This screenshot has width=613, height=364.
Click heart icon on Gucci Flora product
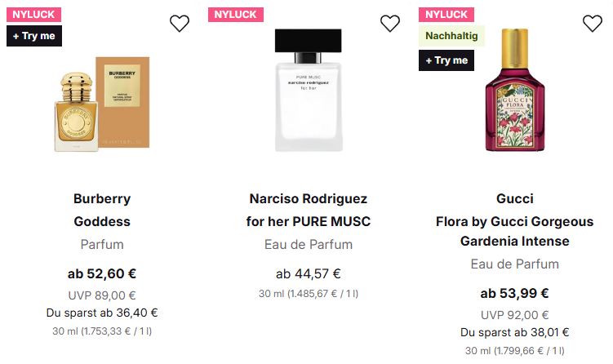[x=592, y=24]
